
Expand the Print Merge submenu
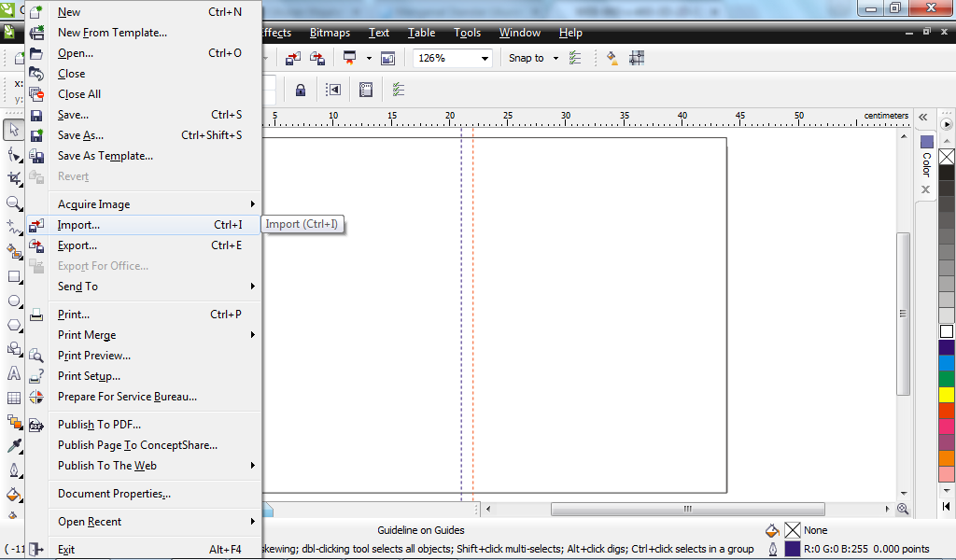pos(252,334)
